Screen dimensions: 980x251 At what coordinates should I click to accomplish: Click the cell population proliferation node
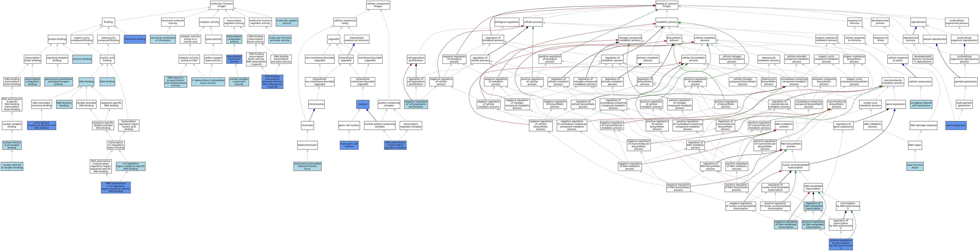point(416,59)
